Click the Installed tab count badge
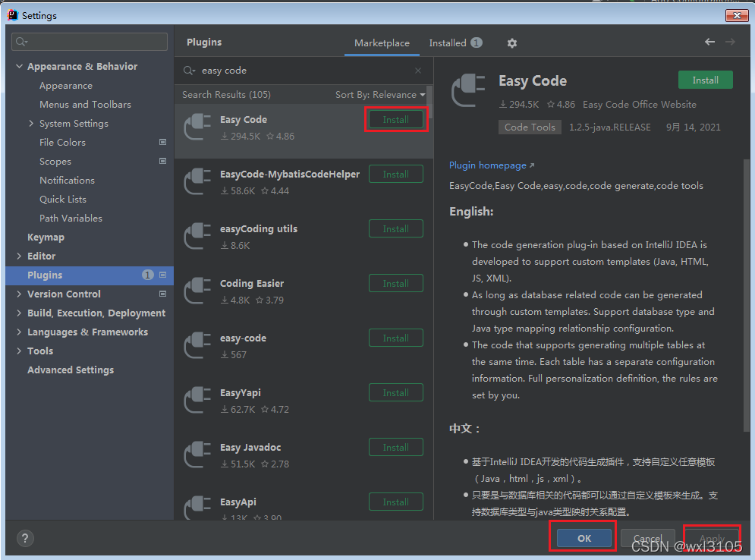The image size is (755, 560). 477,42
